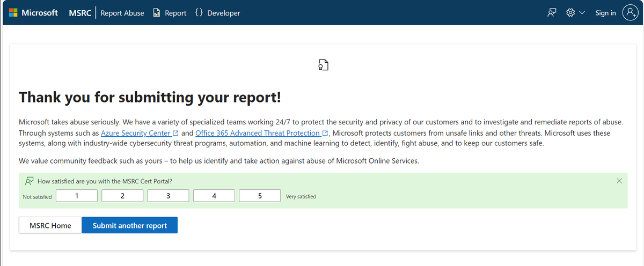Click Submit another report button
Screen dimensions: 644x266
point(130,225)
